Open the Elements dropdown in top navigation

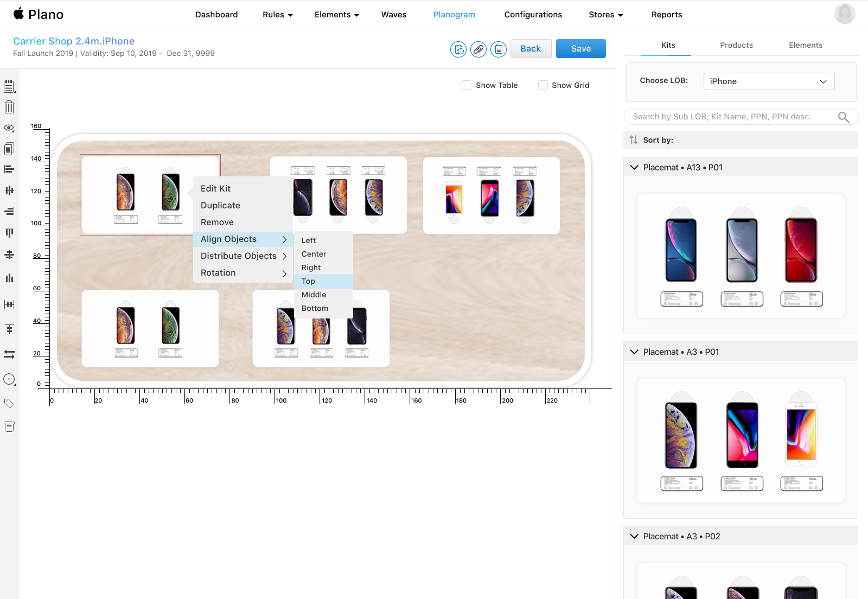point(337,15)
